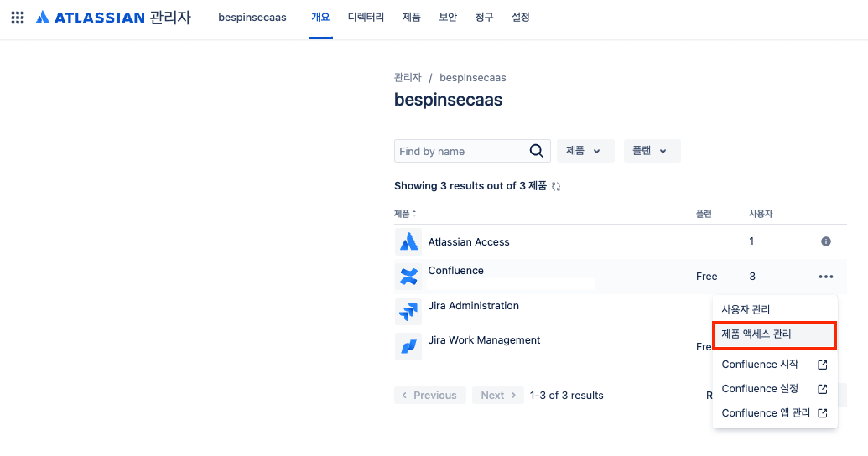Screen dimensions: 868x456
Task: Open the three-dot menu for Confluence
Action: coord(826,277)
